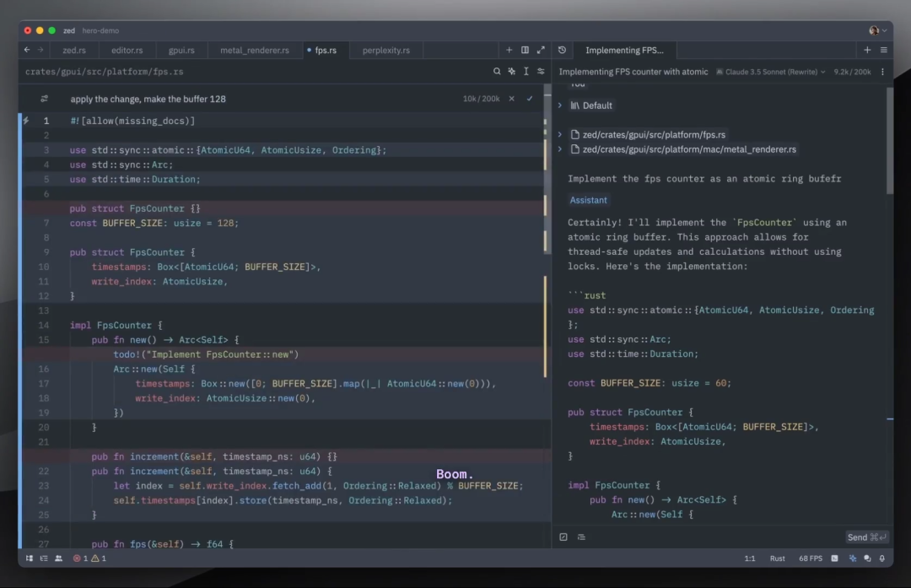Click the 9.2k / 200k token count
This screenshot has height=588, width=911.
[852, 72]
